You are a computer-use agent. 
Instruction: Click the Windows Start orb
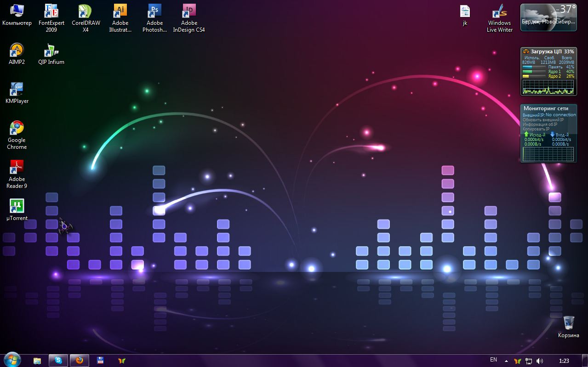pos(11,360)
